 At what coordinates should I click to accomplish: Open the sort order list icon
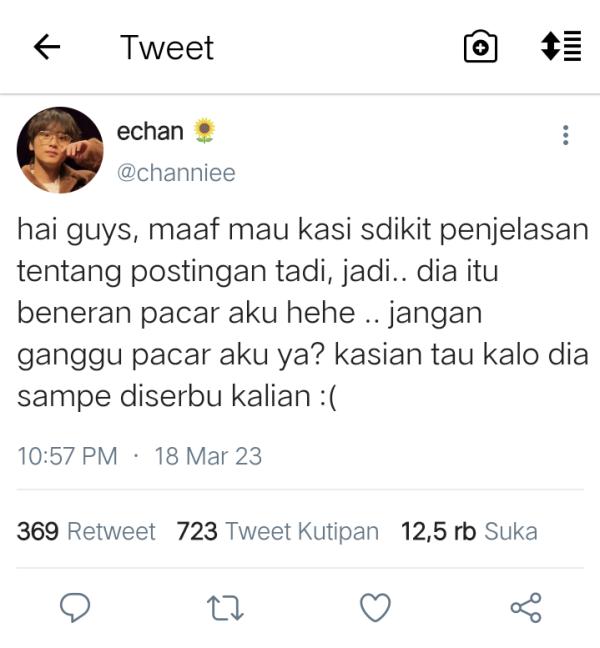pos(561,46)
